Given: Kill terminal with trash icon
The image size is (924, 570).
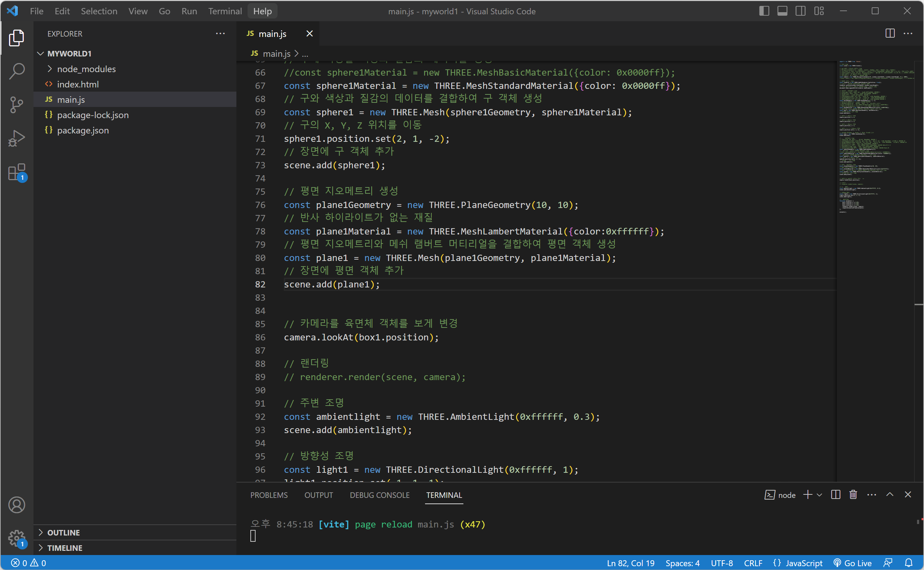Looking at the screenshot, I should [x=853, y=495].
